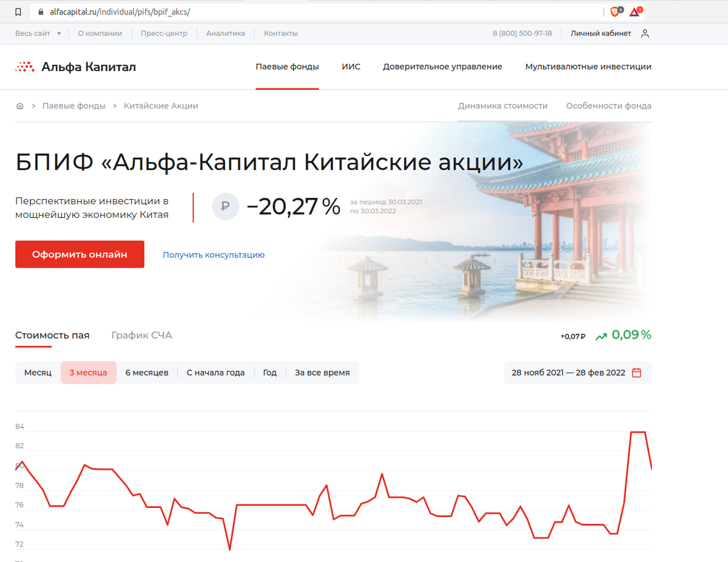Click the '−20,27 %' return value
This screenshot has width=728, height=562.
tap(293, 207)
